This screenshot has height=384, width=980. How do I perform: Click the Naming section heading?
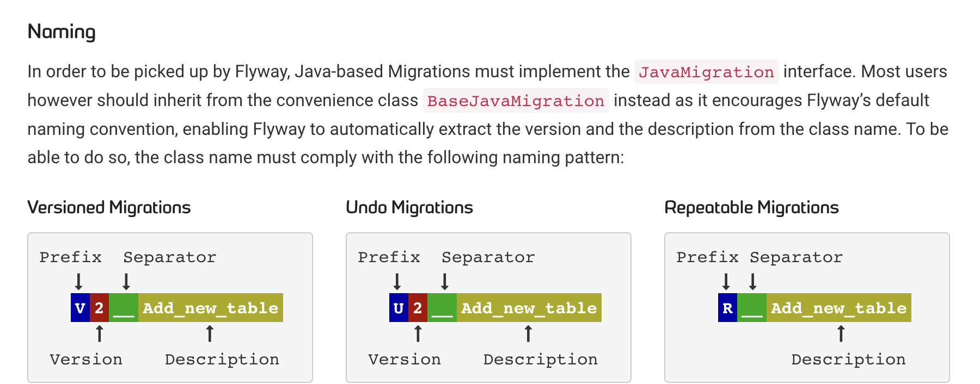coord(62,32)
